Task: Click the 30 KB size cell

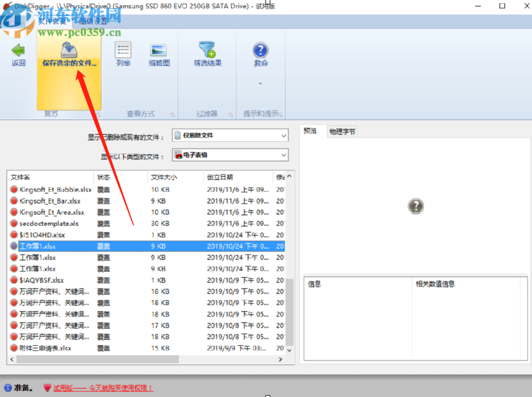Action: [x=160, y=224]
